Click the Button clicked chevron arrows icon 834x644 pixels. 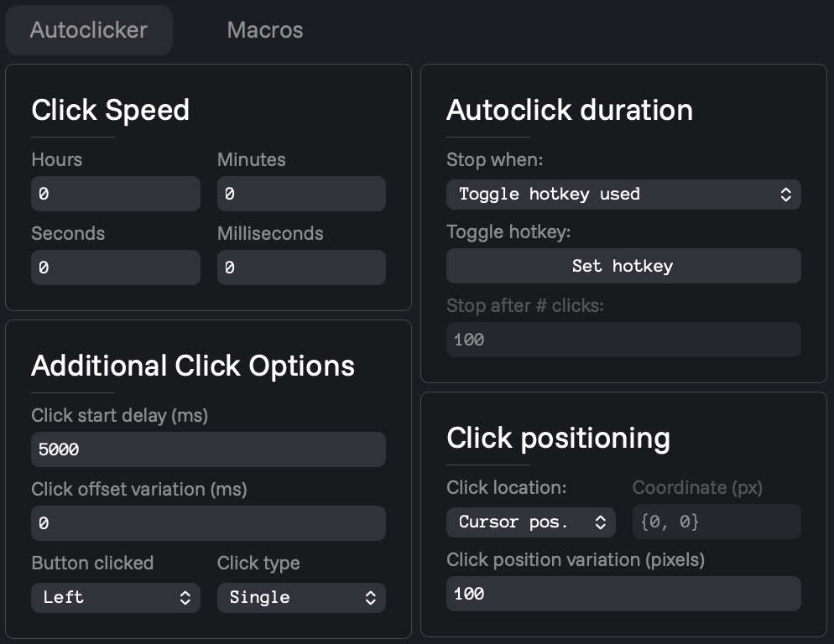(185, 598)
